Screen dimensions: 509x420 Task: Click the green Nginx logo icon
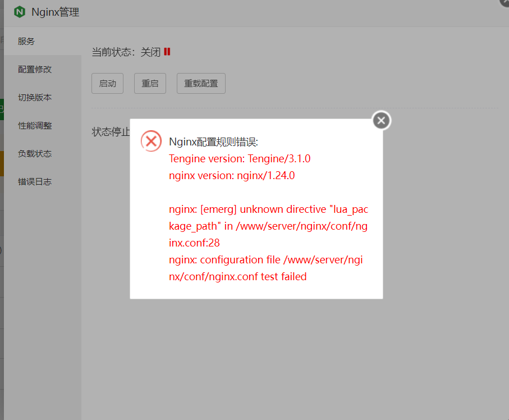pos(20,12)
